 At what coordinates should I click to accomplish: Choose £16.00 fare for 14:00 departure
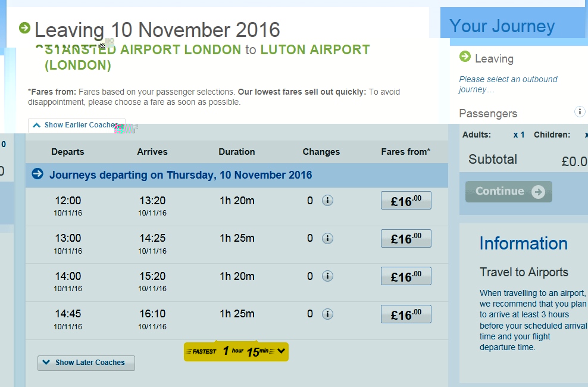[x=406, y=276]
